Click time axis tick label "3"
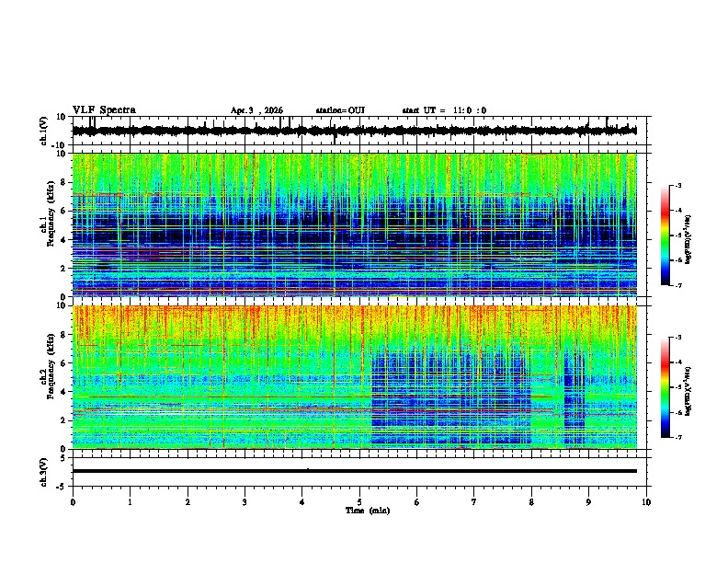The width and height of the screenshot is (728, 563). tap(245, 502)
